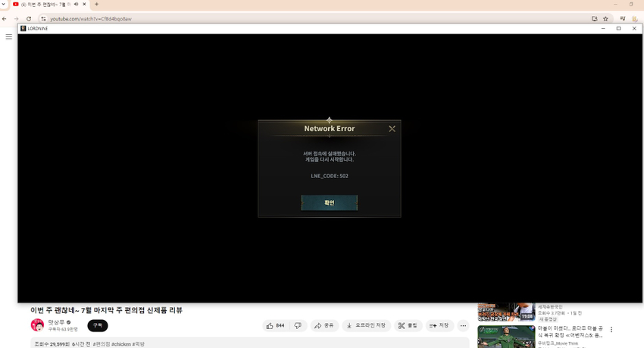
Task: Dislike the video with thumbs down icon
Action: click(298, 325)
